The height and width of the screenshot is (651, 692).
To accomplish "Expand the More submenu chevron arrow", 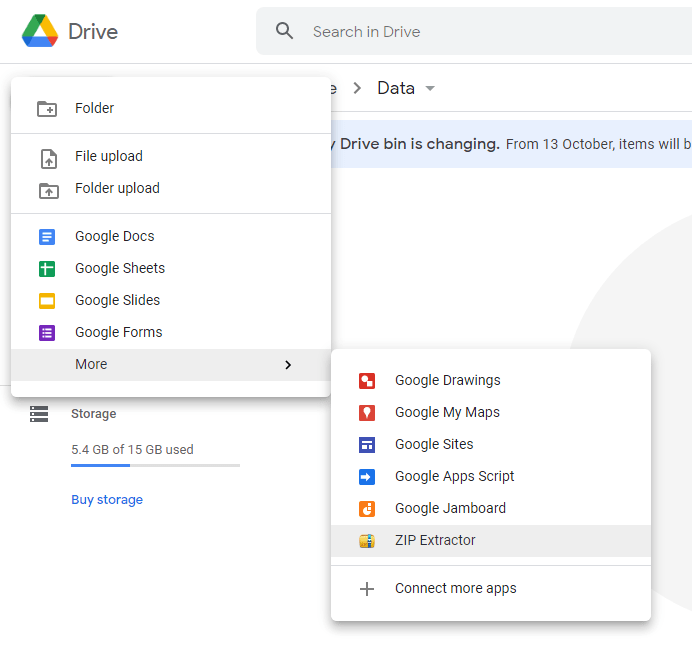I will [288, 365].
